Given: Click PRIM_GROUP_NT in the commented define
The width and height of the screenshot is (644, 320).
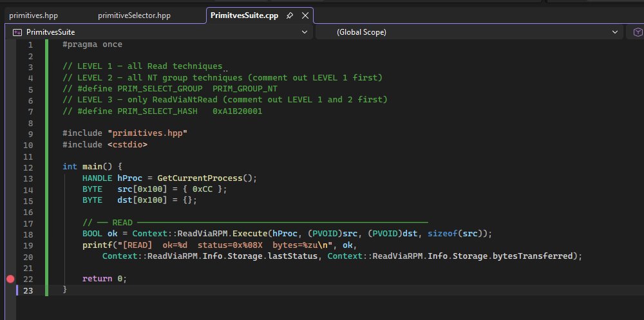Looking at the screenshot, I should click(244, 89).
